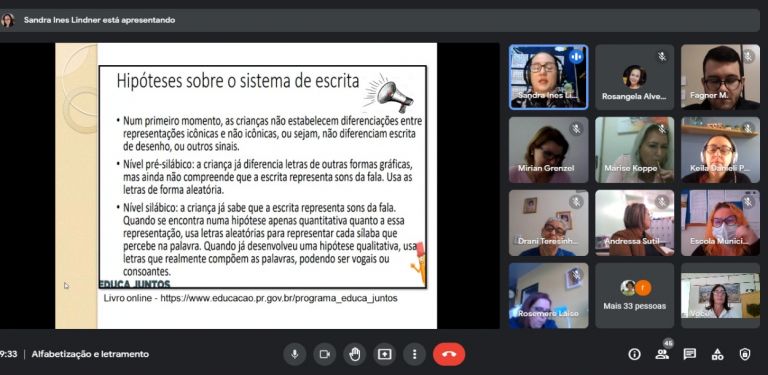Click the meeting clock showing 9:33
This screenshot has width=768, height=375.
click(8, 354)
